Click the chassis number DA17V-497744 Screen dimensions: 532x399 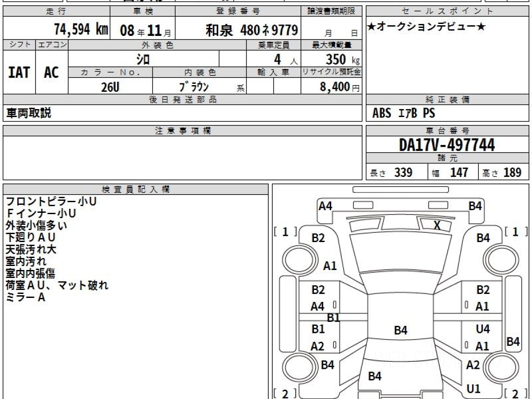(x=447, y=145)
